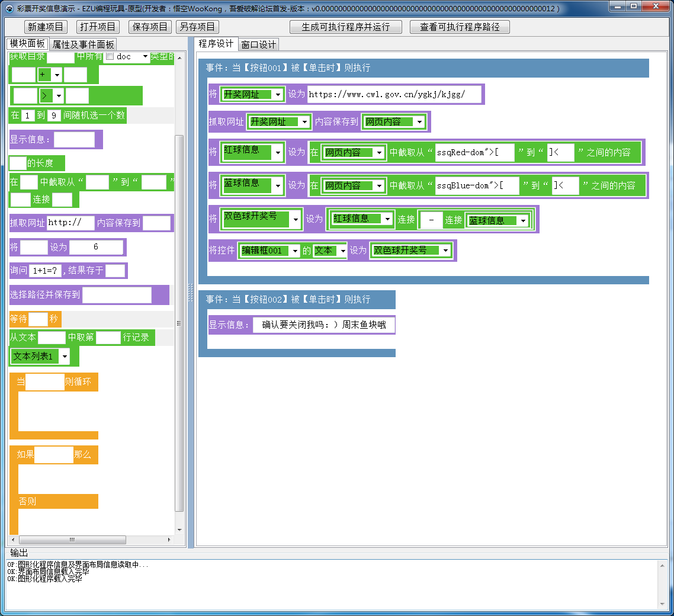Image resolution: width=674 pixels, height=616 pixels.
Task: Click the panel splitter grip handle
Action: (x=191, y=293)
